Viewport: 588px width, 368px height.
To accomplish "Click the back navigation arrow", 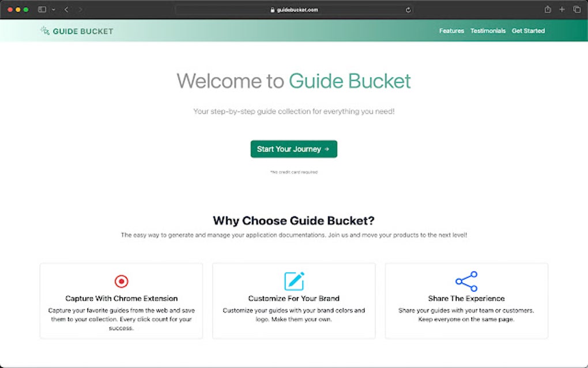I will point(66,9).
